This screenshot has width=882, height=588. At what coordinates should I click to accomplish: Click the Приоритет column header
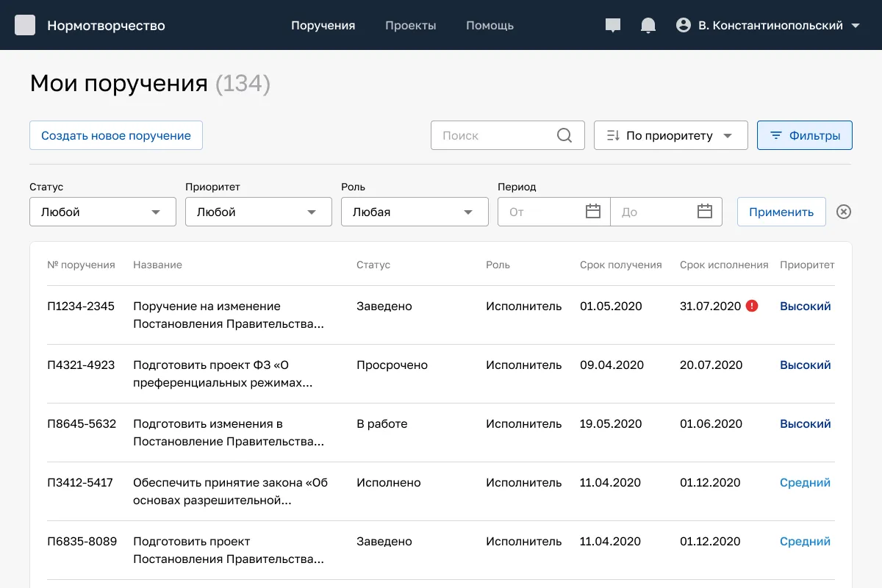pos(807,265)
